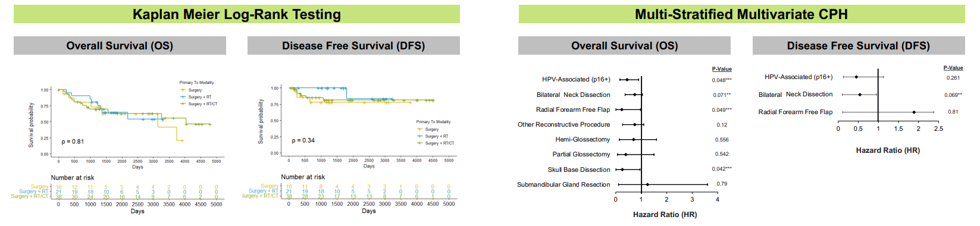Select the right Overall Survival (OS) heading
The height and width of the screenshot is (226, 980).
pyautogui.click(x=624, y=46)
